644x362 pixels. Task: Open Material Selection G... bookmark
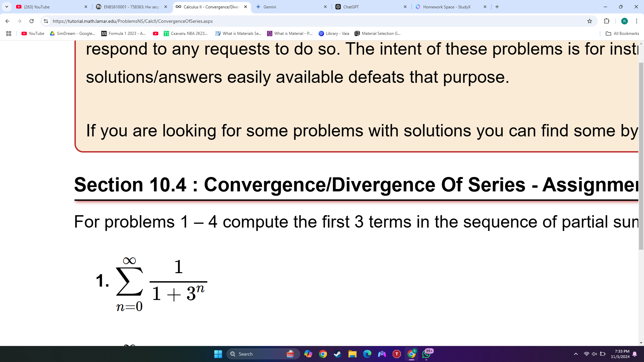(x=378, y=34)
